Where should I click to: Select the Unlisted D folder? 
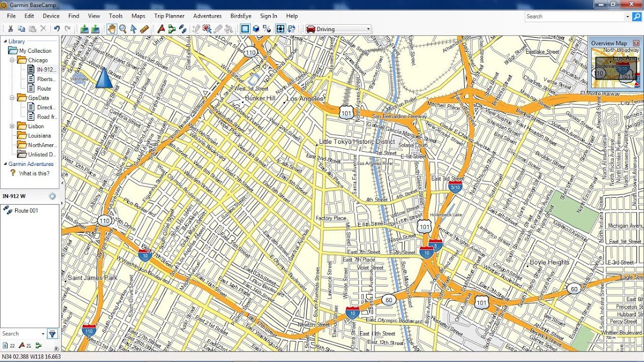pyautogui.click(x=37, y=154)
